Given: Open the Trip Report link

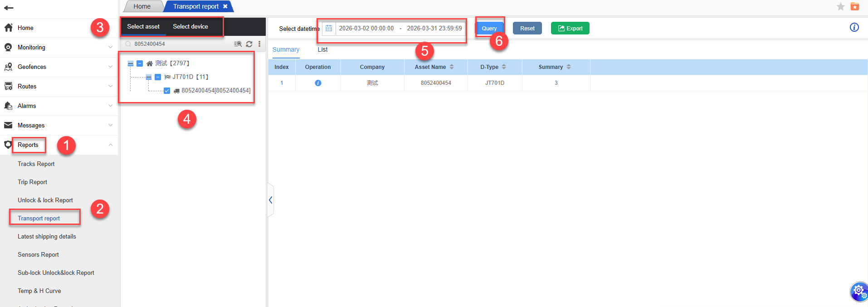Looking at the screenshot, I should 32,182.
